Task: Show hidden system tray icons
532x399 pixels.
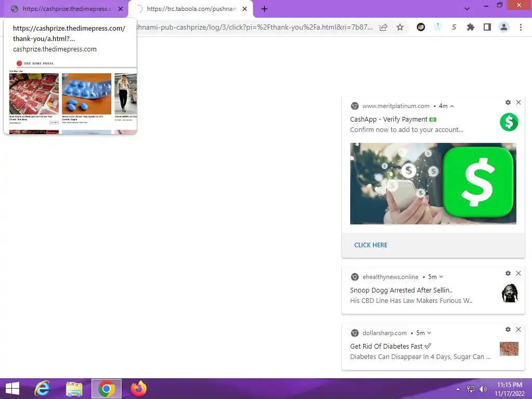Action: click(458, 389)
